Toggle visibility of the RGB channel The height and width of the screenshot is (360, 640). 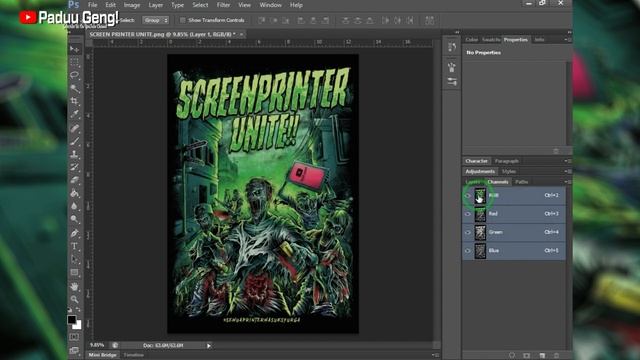point(468,196)
